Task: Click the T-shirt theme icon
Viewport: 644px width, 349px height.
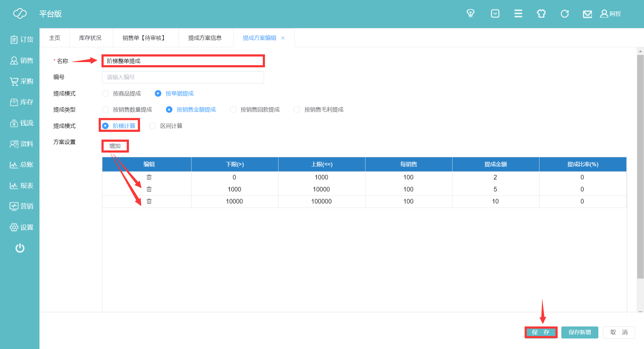Action: pyautogui.click(x=541, y=14)
